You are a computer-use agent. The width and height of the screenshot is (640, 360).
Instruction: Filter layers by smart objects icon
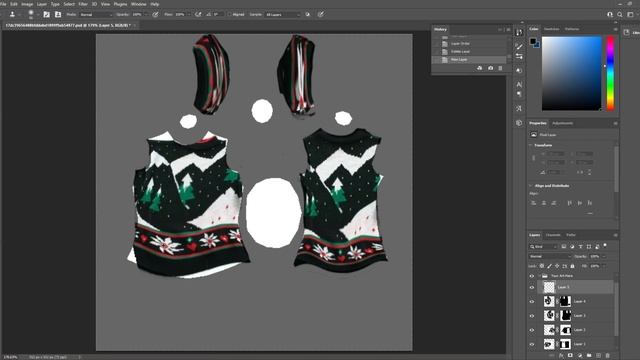tap(597, 247)
